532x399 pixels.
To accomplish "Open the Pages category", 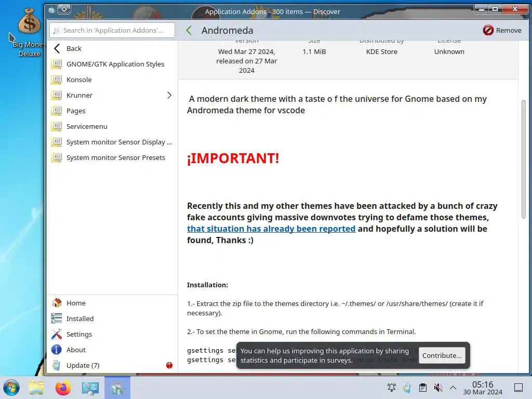I will tap(112, 111).
